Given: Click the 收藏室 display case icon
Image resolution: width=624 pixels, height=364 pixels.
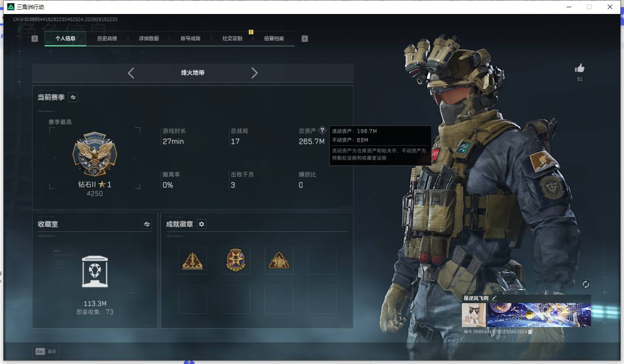Looking at the screenshot, I should pyautogui.click(x=95, y=271).
